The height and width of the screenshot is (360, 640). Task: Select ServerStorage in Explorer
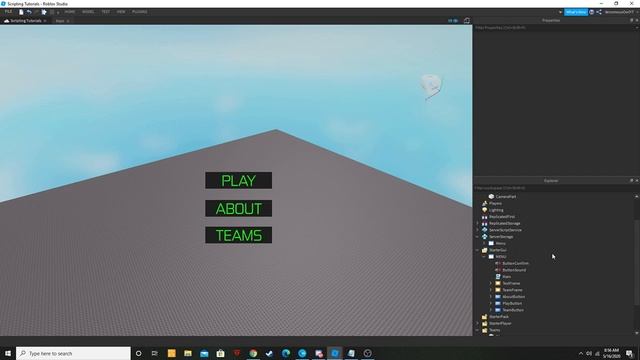(501, 237)
